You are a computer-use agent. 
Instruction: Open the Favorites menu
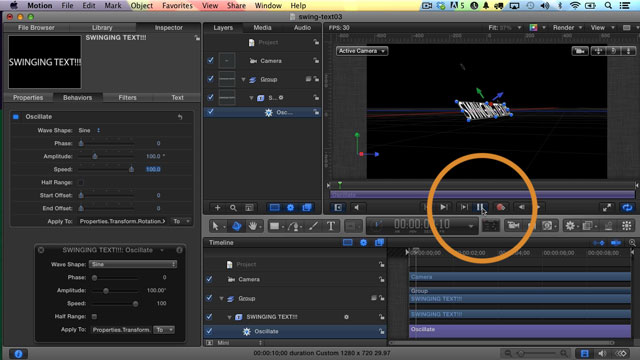click(177, 6)
